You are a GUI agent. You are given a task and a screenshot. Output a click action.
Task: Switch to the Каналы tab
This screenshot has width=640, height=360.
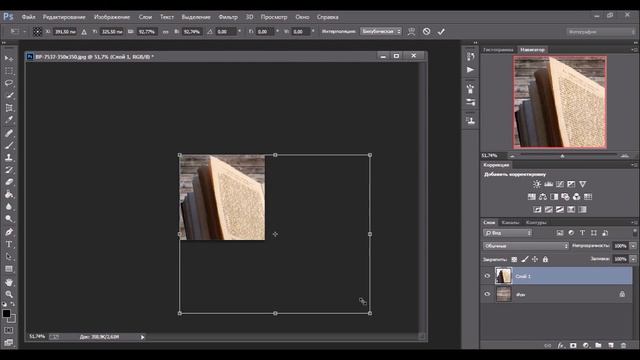coord(510,222)
